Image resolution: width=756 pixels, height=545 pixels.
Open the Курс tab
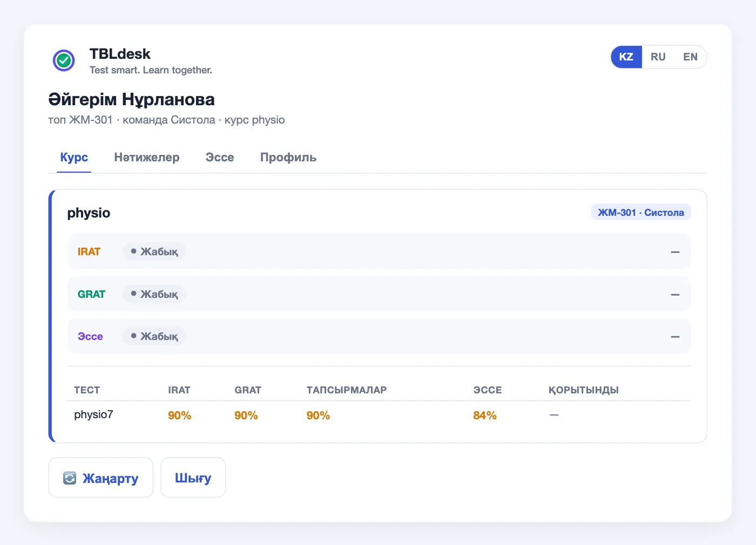[74, 158]
